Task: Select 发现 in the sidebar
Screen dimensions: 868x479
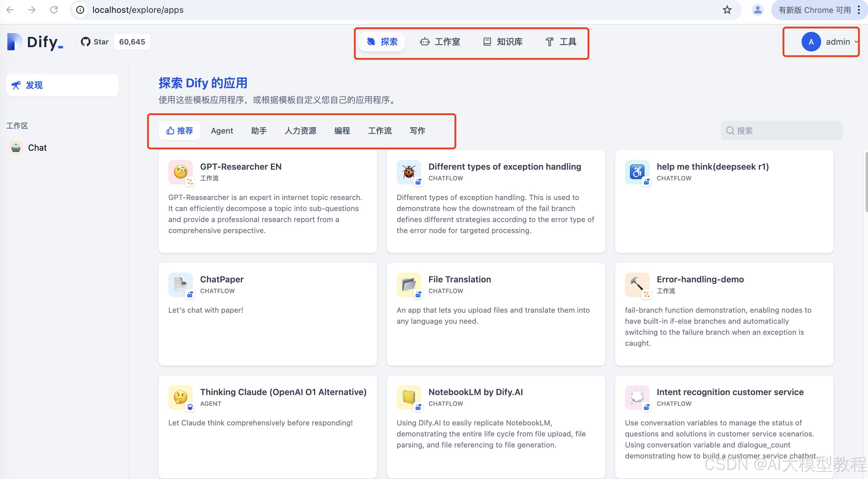Action: (x=62, y=85)
